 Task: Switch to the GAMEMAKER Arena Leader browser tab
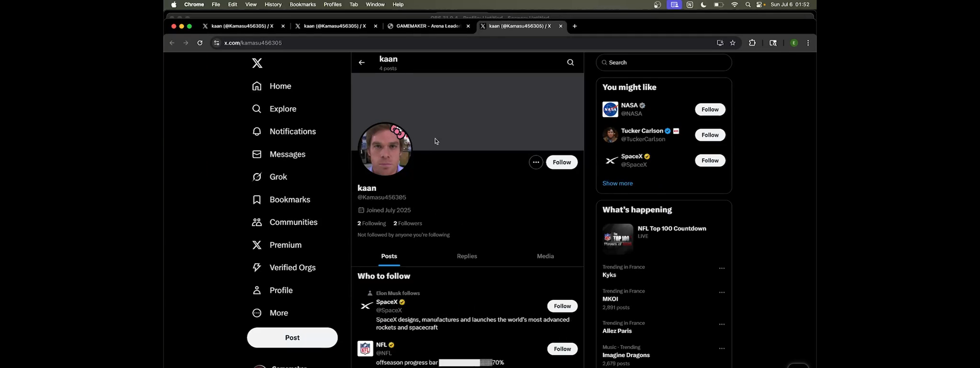click(428, 26)
